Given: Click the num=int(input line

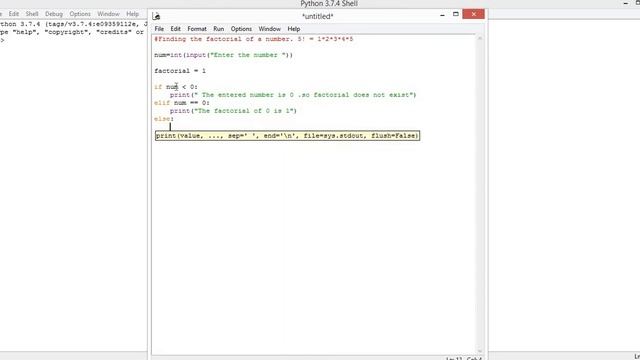Looking at the screenshot, I should coord(223,55).
